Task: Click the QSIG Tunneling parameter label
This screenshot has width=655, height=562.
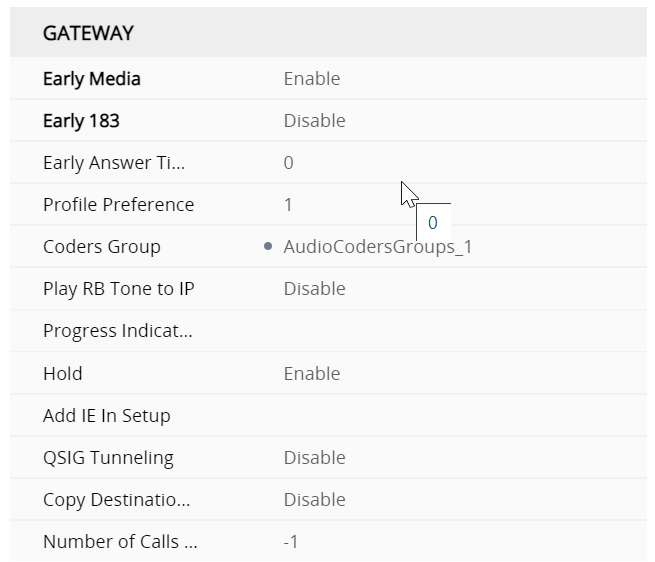Action: 108,458
